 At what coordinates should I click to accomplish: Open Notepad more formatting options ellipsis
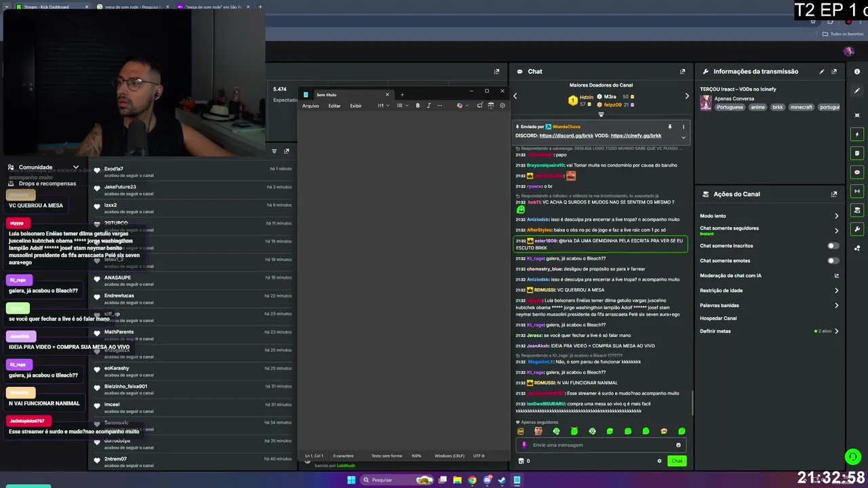coord(439,105)
